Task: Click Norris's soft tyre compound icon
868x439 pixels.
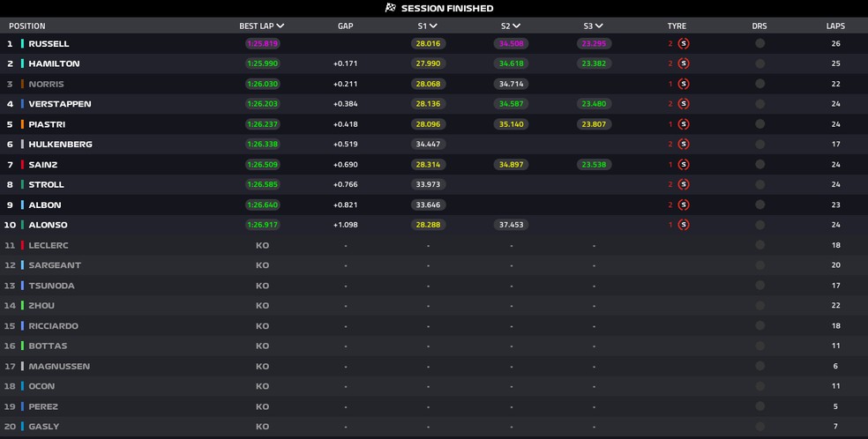Action: tap(684, 84)
